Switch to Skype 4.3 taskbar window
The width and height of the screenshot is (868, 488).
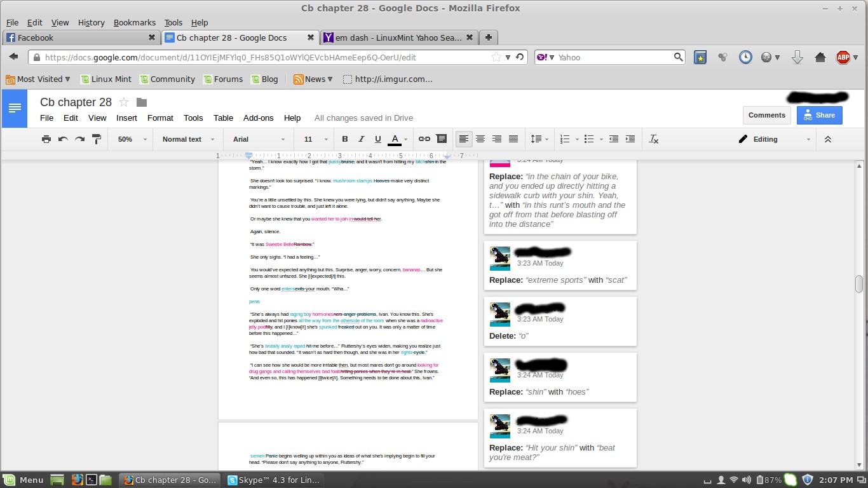click(x=274, y=480)
